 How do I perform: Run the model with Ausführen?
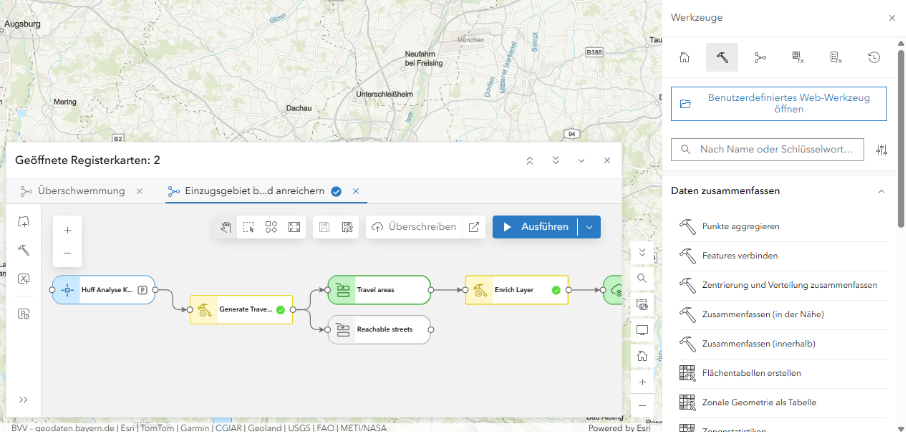(x=535, y=227)
